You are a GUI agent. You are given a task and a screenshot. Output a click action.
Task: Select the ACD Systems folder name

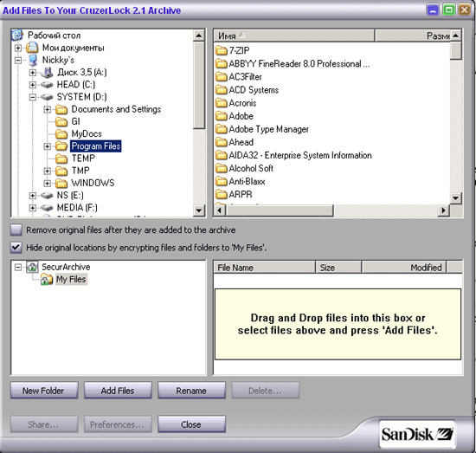coord(254,89)
